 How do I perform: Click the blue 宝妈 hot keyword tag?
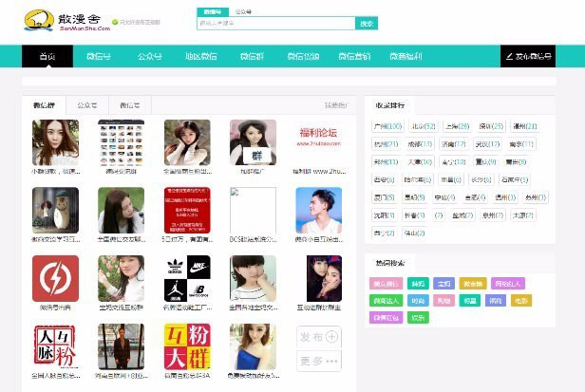tap(444, 284)
